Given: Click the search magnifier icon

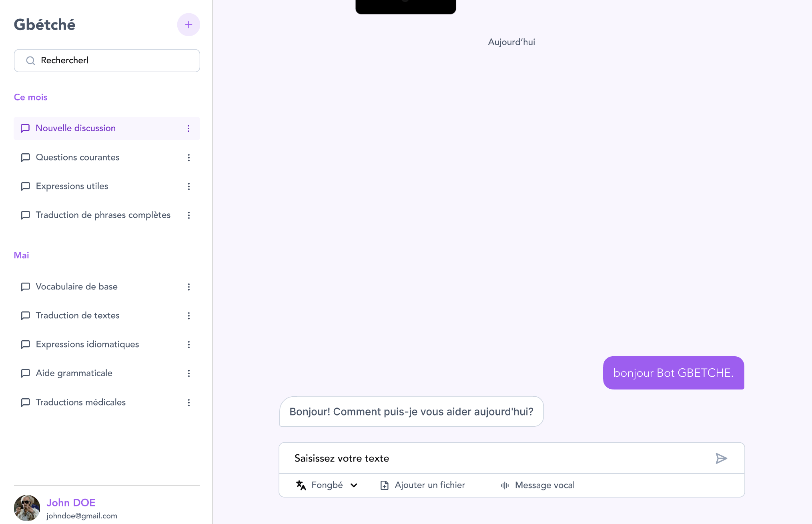Looking at the screenshot, I should coord(30,60).
